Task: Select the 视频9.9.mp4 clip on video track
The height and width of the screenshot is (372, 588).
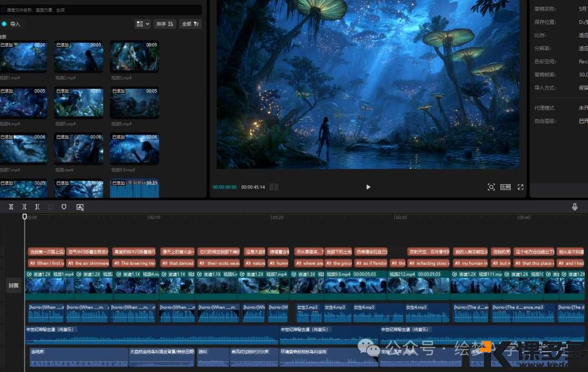Action: [x=356, y=285]
